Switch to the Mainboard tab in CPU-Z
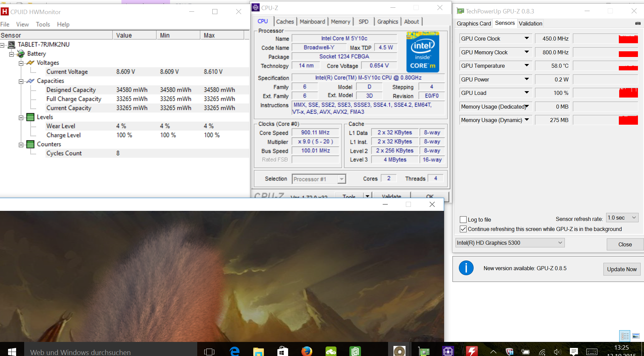 312,21
